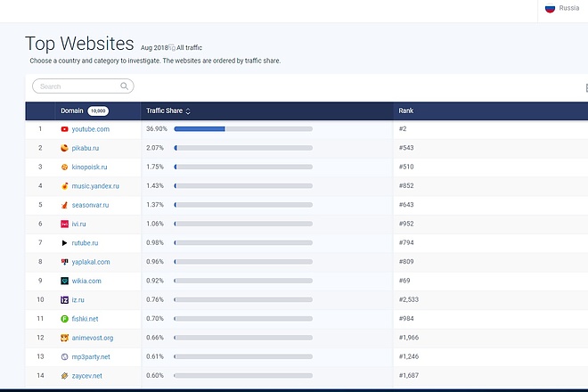
Task: Click the zaycev.net favicon icon
Action: pyautogui.click(x=64, y=376)
